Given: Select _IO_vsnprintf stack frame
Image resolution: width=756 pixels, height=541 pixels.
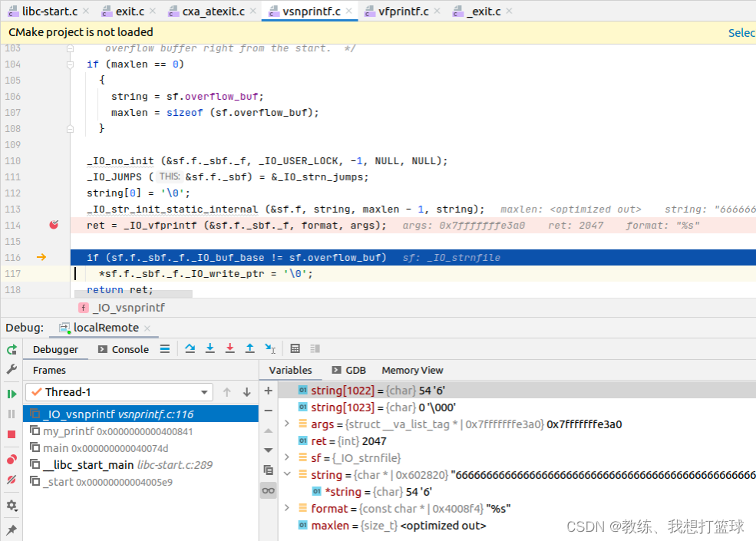Looking at the screenshot, I should click(x=140, y=414).
